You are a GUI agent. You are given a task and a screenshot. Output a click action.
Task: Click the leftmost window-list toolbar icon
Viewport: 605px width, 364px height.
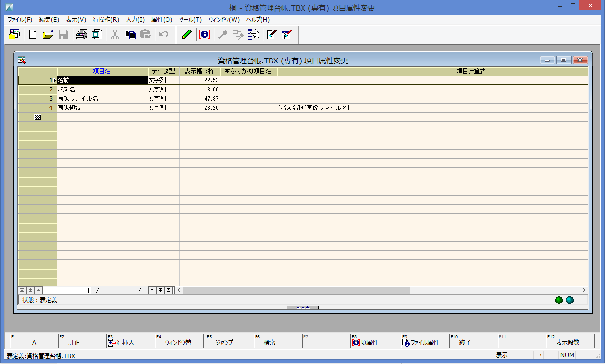(15, 34)
